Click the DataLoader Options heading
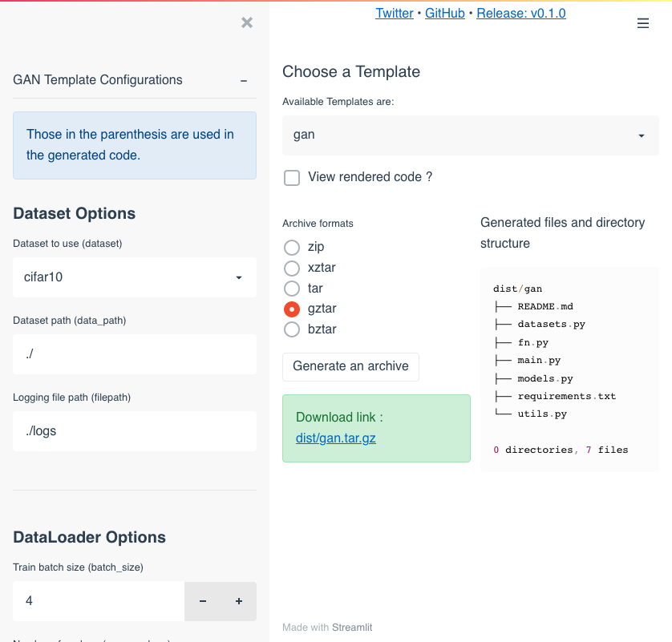 [89, 537]
